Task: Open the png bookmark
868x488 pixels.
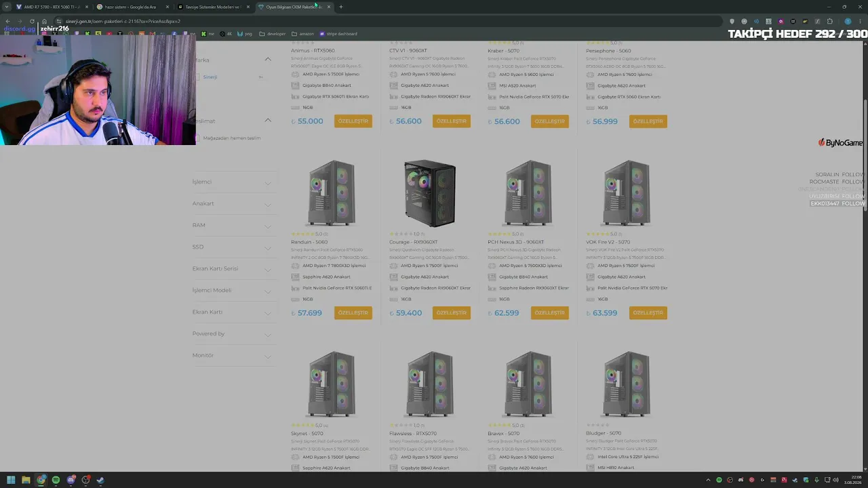Action: coord(244,34)
